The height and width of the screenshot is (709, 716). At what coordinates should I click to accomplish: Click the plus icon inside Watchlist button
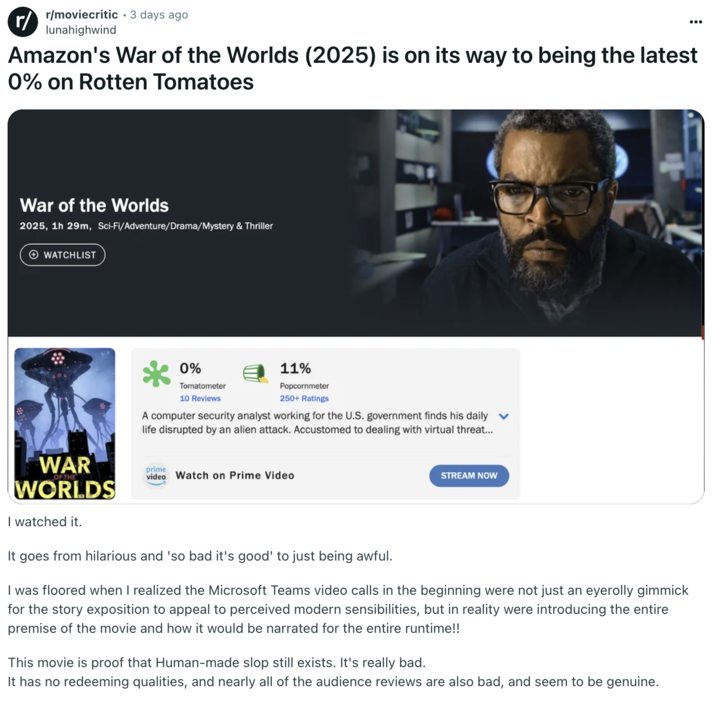pos(34,255)
